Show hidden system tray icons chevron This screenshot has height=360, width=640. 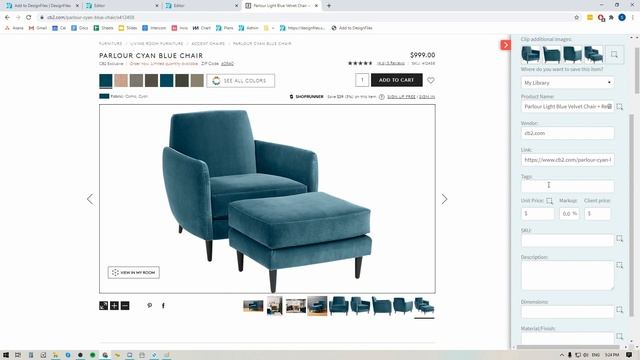click(x=562, y=355)
